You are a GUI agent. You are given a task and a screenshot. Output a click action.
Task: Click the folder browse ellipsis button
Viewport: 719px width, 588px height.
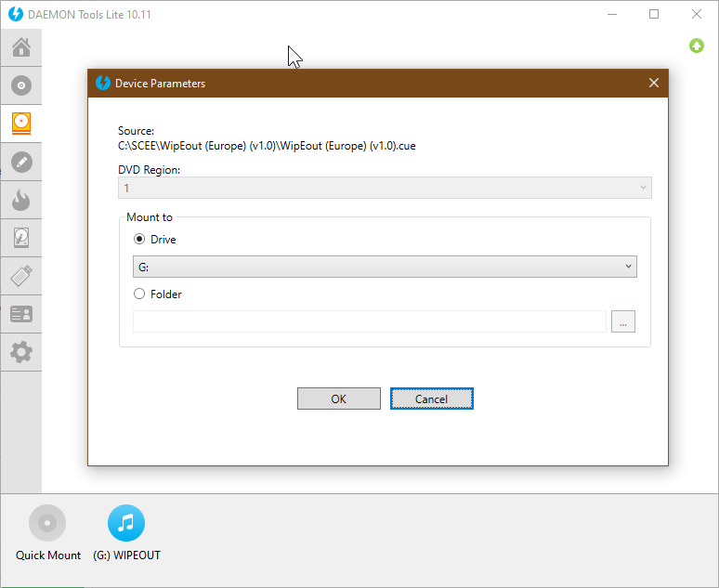623,321
